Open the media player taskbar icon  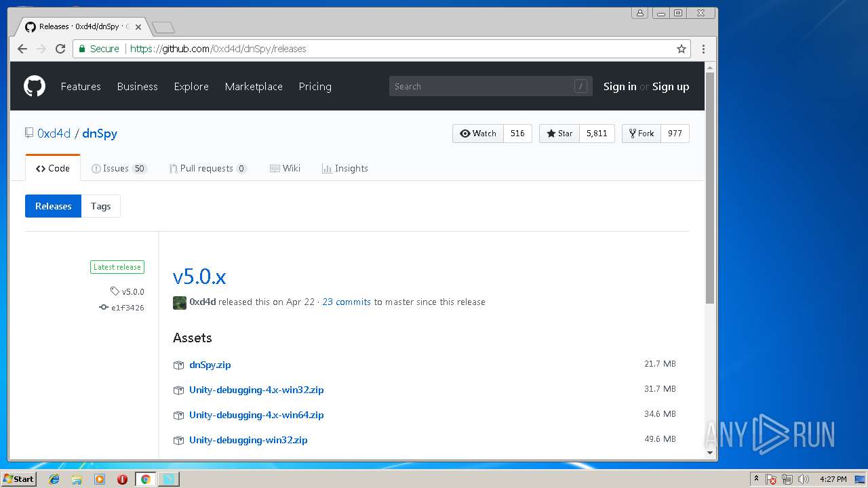click(x=100, y=479)
